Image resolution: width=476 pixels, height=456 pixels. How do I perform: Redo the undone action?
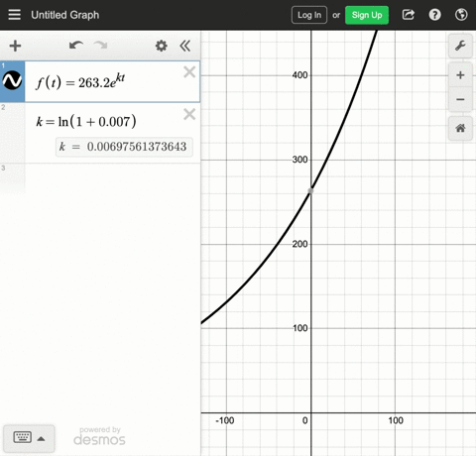click(x=101, y=46)
